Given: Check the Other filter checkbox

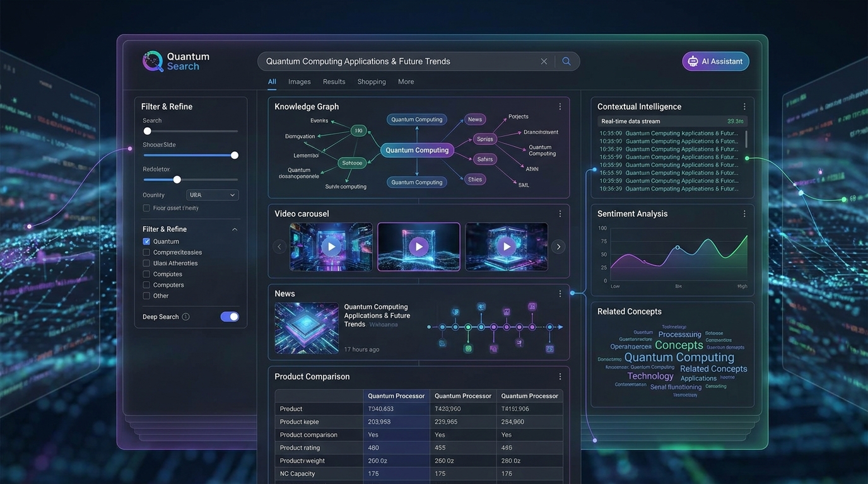Looking at the screenshot, I should tap(146, 296).
